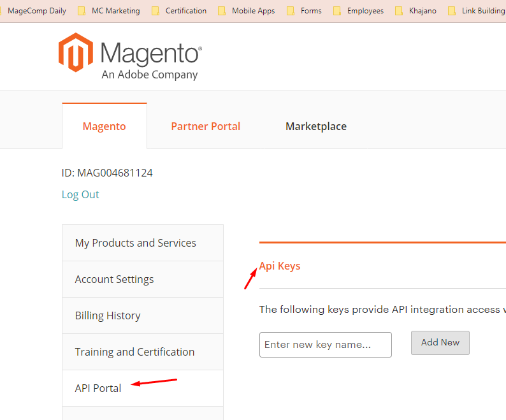Image resolution: width=506 pixels, height=420 pixels.
Task: Click the Log Out link
Action: point(80,194)
